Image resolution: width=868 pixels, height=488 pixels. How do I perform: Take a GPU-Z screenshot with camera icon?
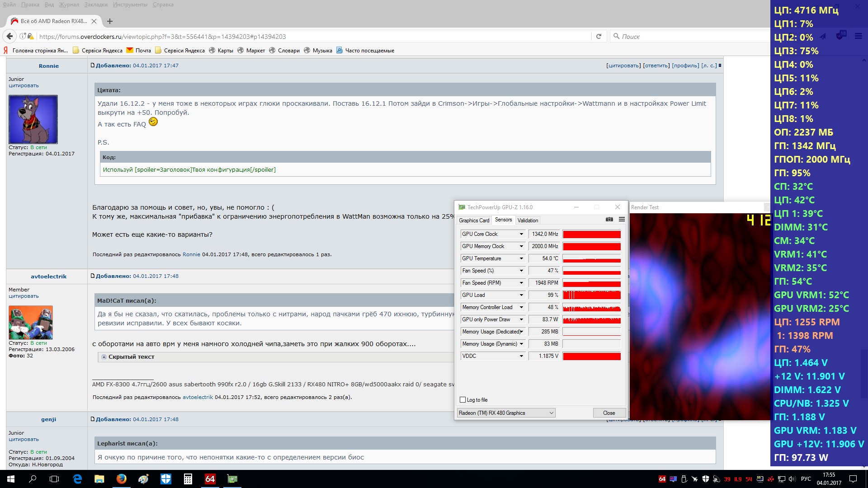coord(609,219)
